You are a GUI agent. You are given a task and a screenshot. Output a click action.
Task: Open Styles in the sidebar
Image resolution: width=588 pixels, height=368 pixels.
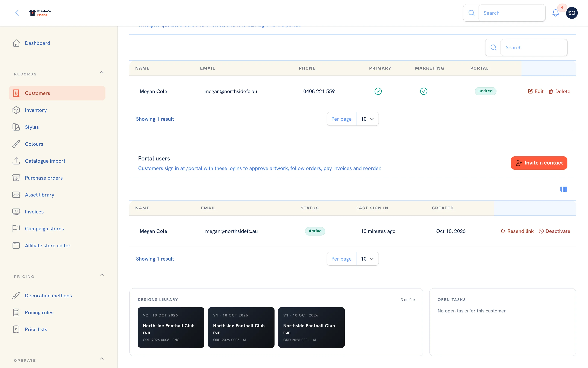(57, 127)
